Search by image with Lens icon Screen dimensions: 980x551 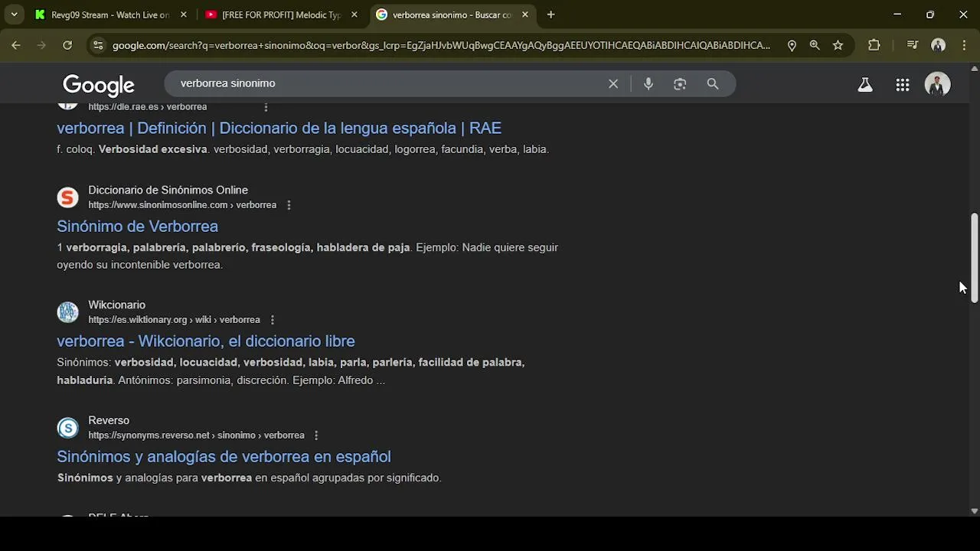click(680, 83)
